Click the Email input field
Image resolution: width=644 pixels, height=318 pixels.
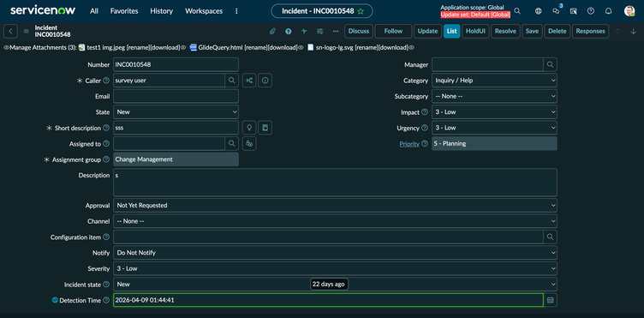(x=176, y=96)
